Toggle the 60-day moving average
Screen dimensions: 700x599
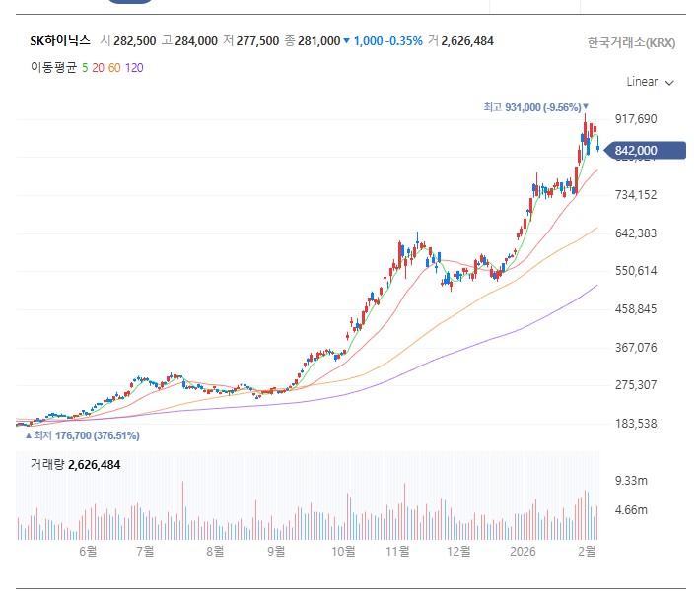coord(114,68)
